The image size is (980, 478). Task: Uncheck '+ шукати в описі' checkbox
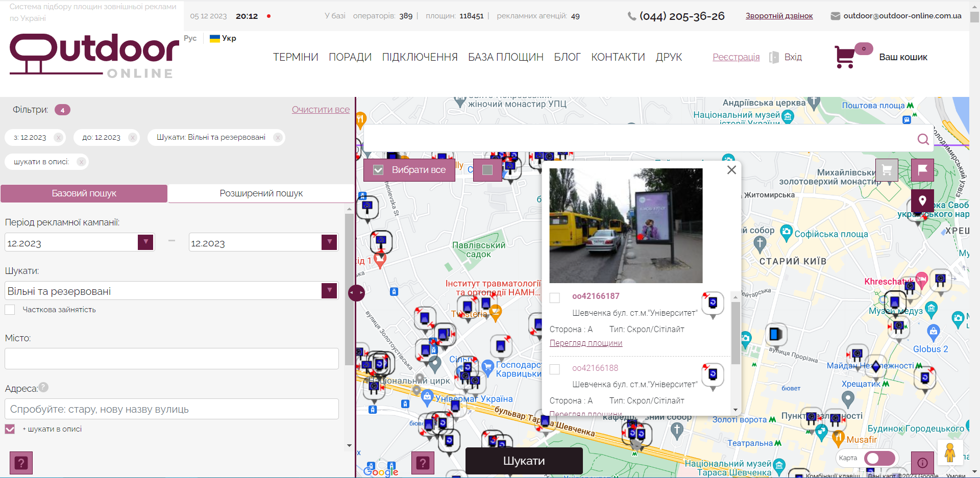(x=10, y=429)
